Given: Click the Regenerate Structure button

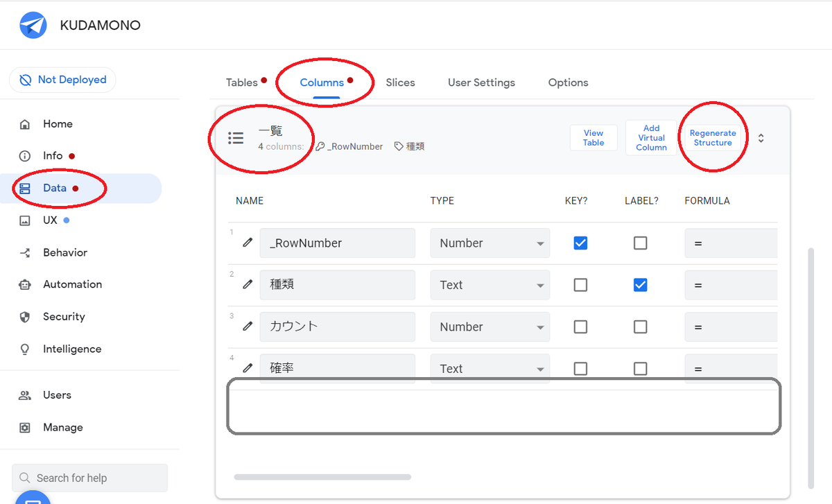Looking at the screenshot, I should click(x=713, y=137).
